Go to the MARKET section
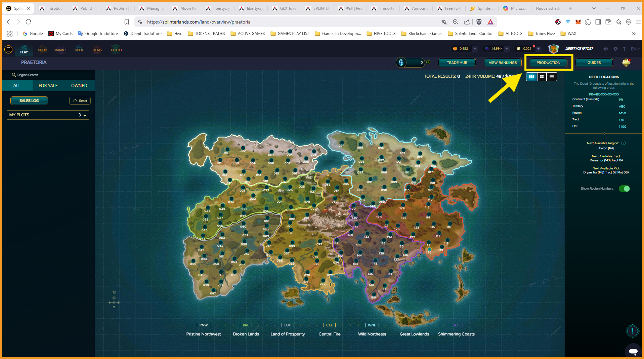This screenshot has height=359, width=644. point(60,50)
